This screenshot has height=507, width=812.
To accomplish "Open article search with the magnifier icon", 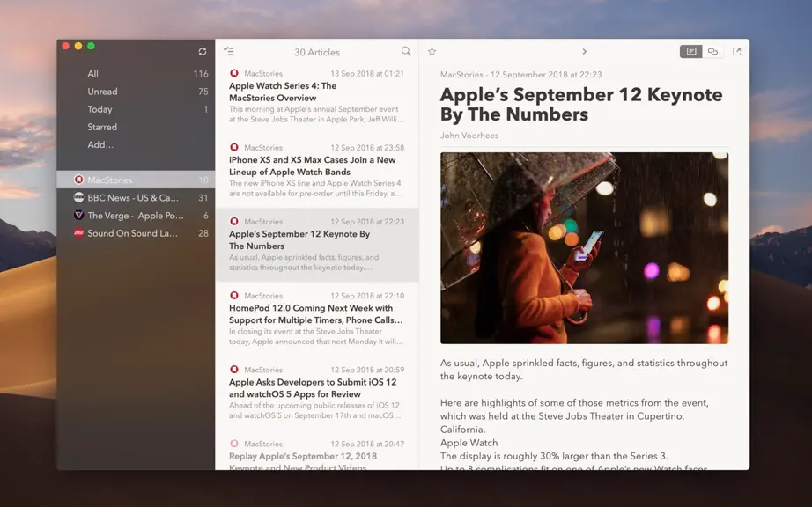I will point(406,51).
